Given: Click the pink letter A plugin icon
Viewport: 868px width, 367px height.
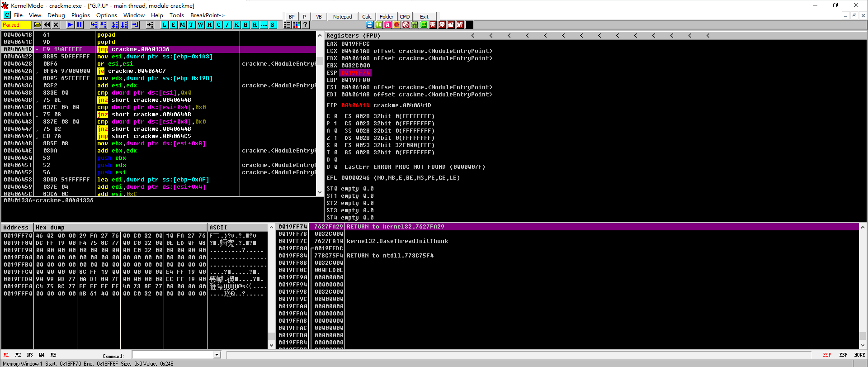Looking at the screenshot, I should [x=388, y=25].
